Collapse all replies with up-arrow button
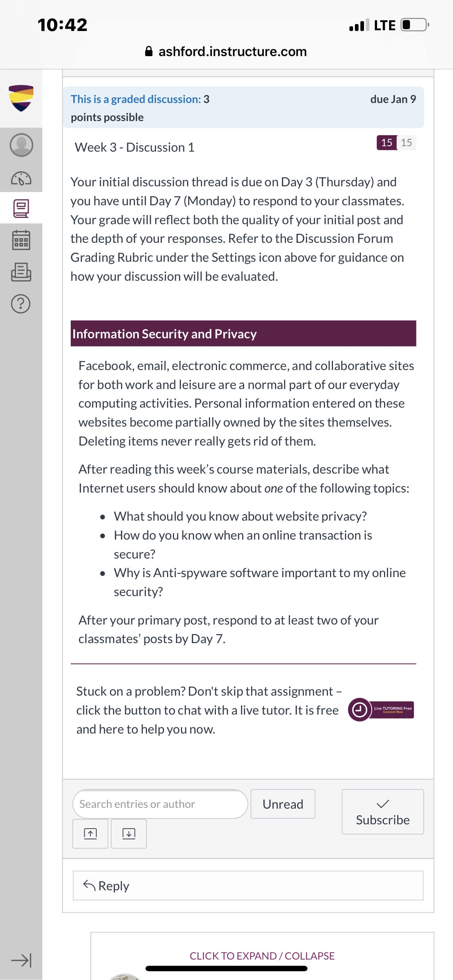Screen dimensions: 453x980 click(90, 833)
